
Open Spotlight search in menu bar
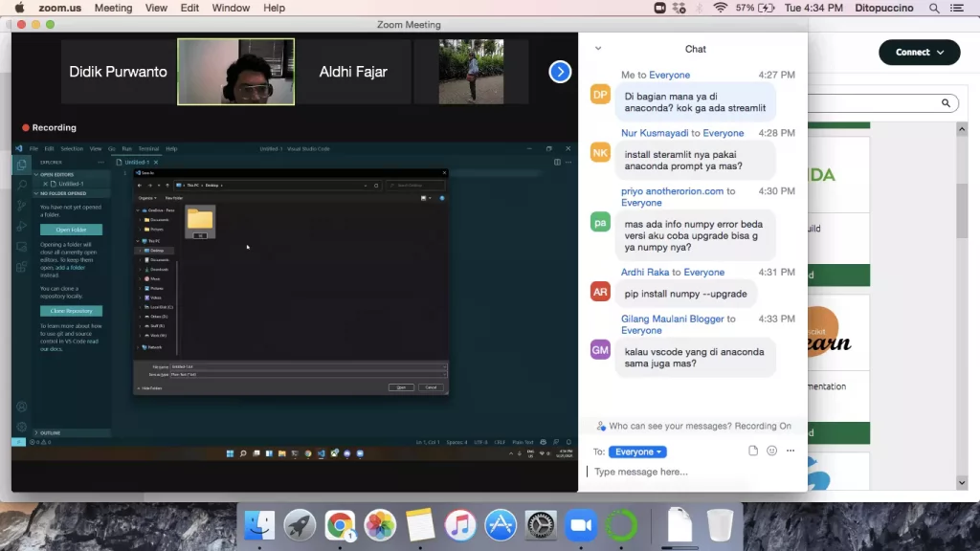click(934, 8)
